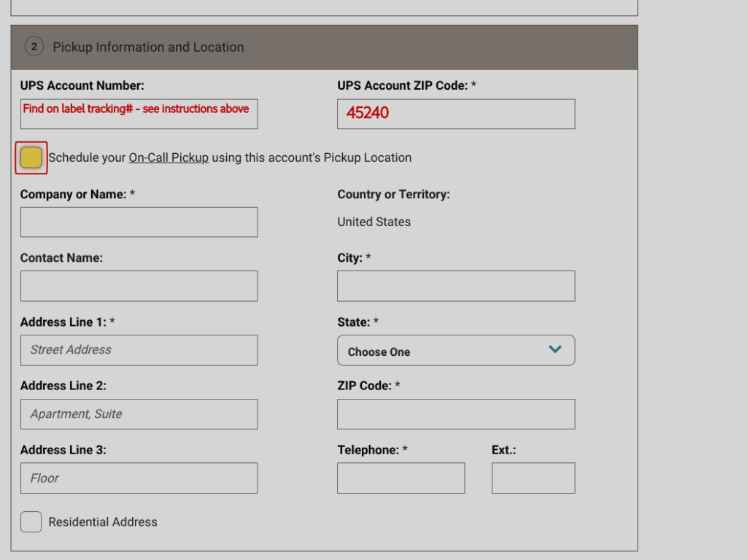
Task: Click the step 2 circle icon
Action: [34, 47]
